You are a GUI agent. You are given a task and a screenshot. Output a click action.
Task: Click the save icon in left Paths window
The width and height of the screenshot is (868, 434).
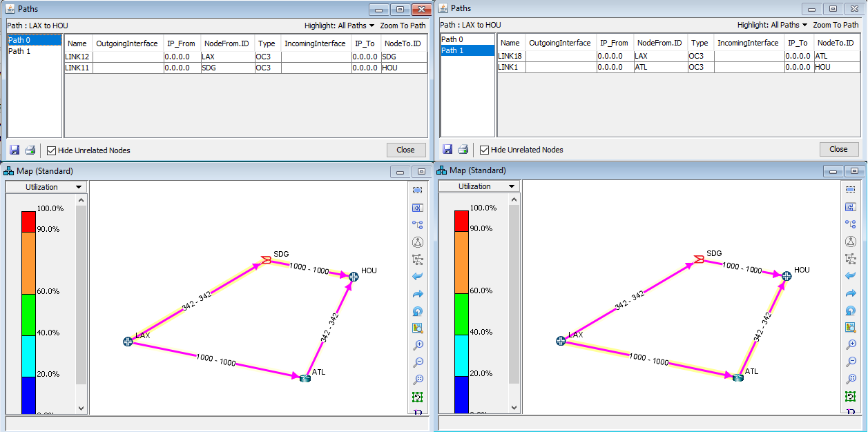tap(15, 150)
